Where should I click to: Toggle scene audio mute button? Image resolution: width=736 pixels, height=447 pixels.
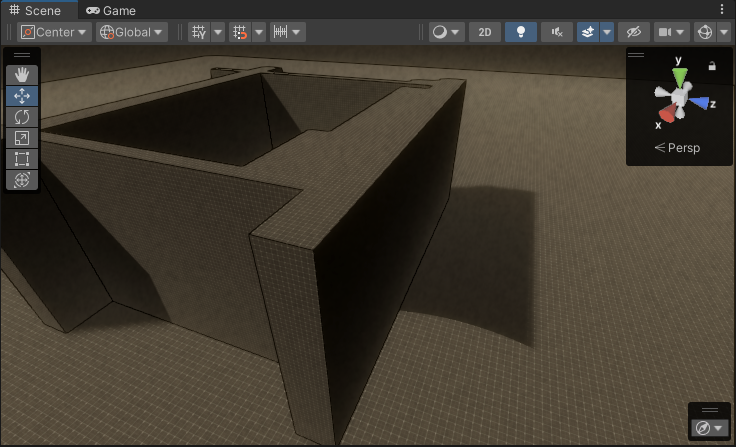pos(556,32)
